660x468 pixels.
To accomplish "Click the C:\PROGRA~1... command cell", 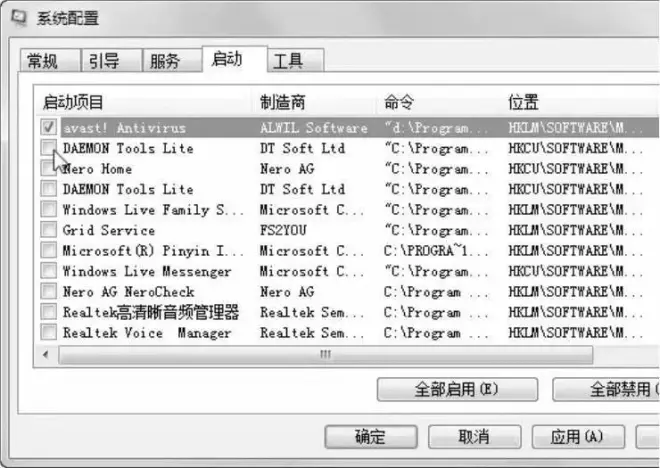I will (x=436, y=251).
